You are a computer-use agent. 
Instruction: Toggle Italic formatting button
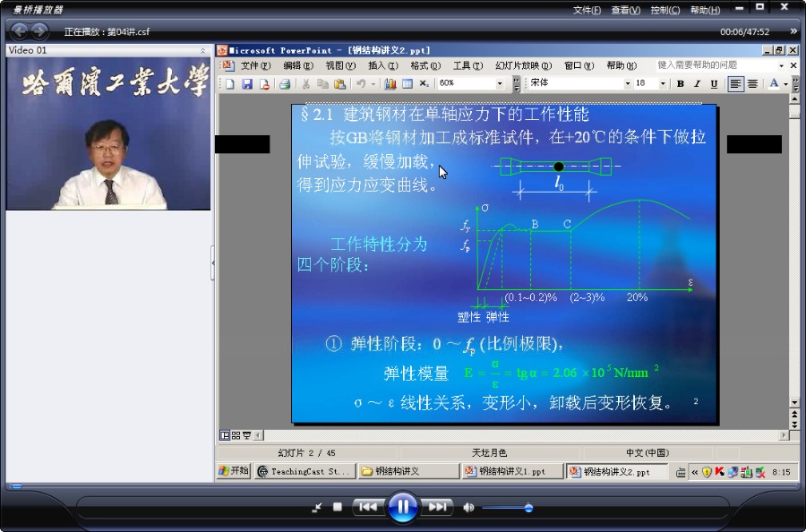point(697,84)
